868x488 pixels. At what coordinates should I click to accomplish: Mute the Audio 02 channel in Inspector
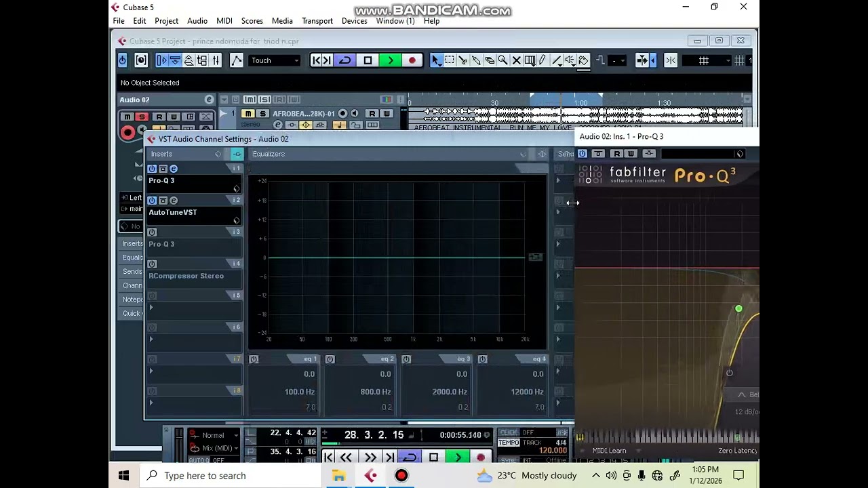coord(127,117)
